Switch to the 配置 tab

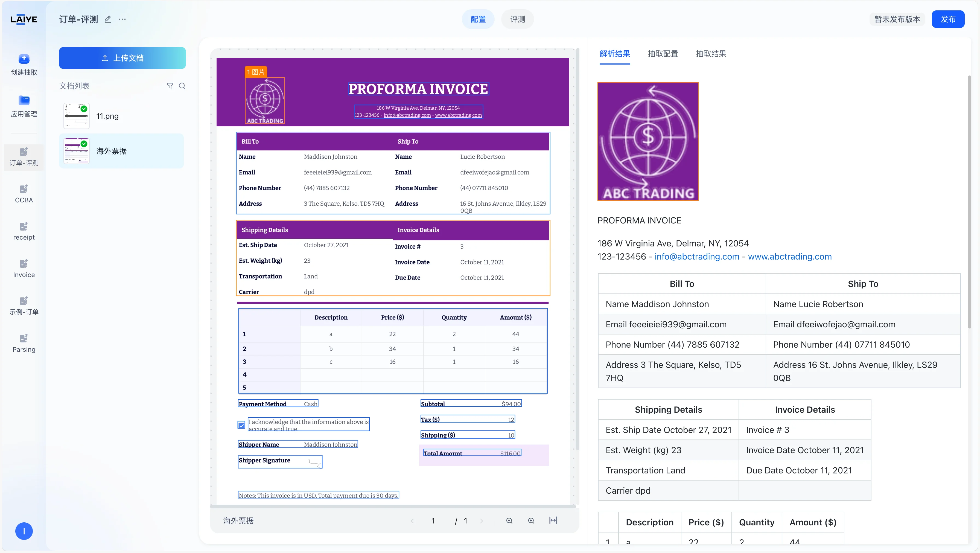(x=478, y=19)
